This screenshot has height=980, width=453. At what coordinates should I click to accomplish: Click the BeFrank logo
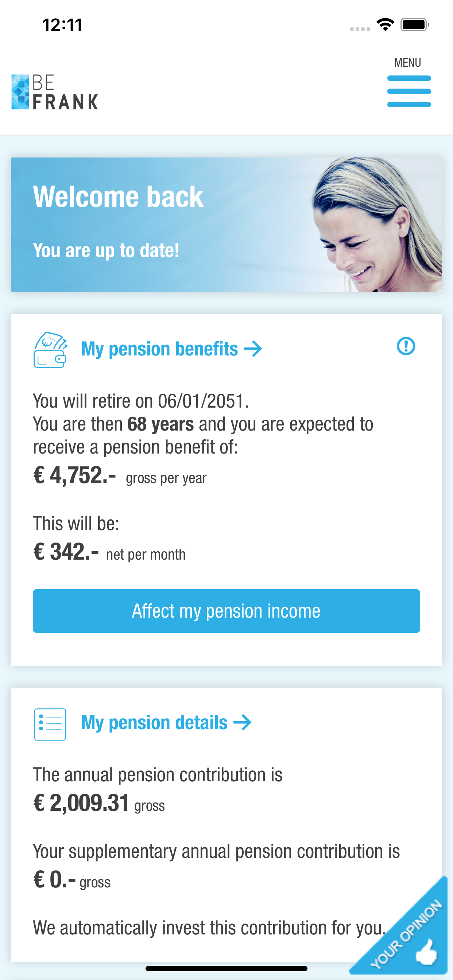click(54, 93)
